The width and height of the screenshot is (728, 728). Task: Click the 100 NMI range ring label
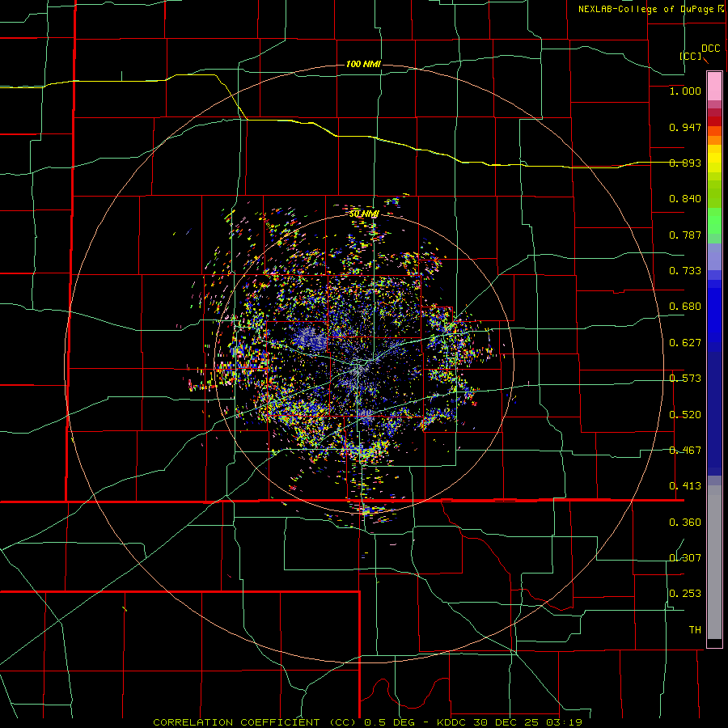(x=363, y=64)
